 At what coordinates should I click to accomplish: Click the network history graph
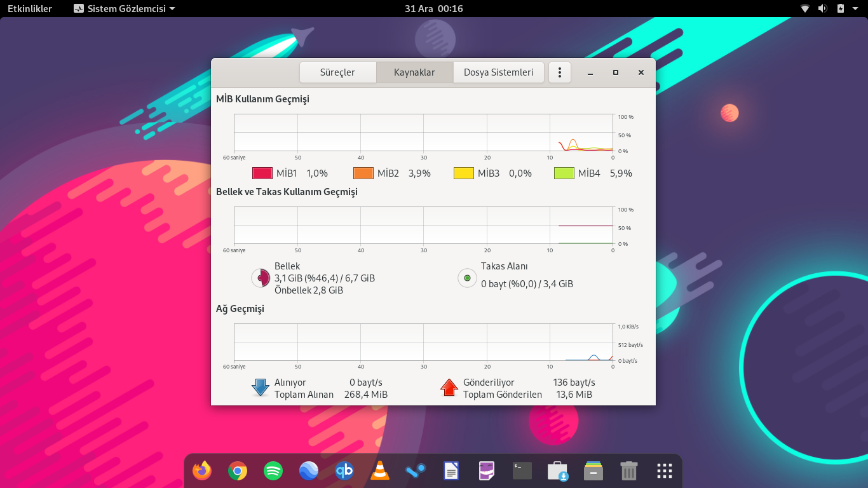(x=423, y=342)
